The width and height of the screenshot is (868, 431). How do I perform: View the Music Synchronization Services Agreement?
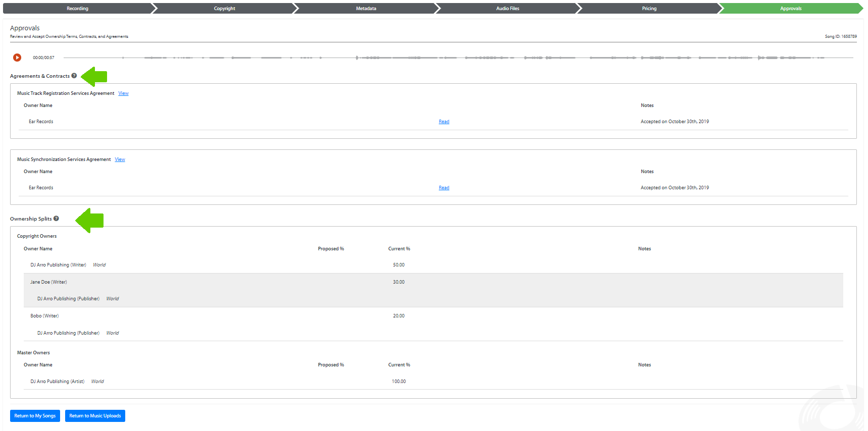(120, 159)
